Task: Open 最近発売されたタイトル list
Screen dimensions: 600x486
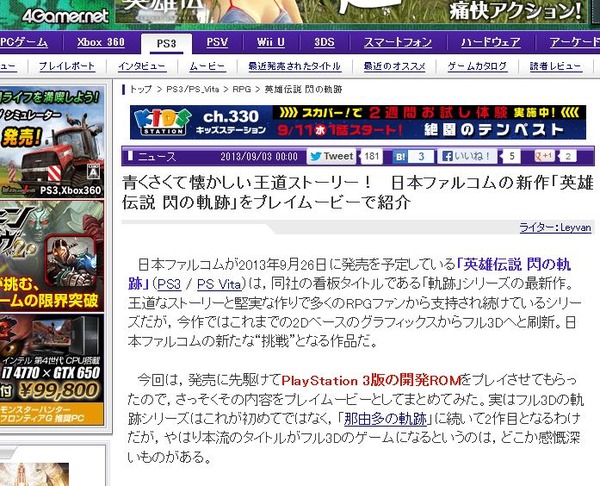Action: 294,66
